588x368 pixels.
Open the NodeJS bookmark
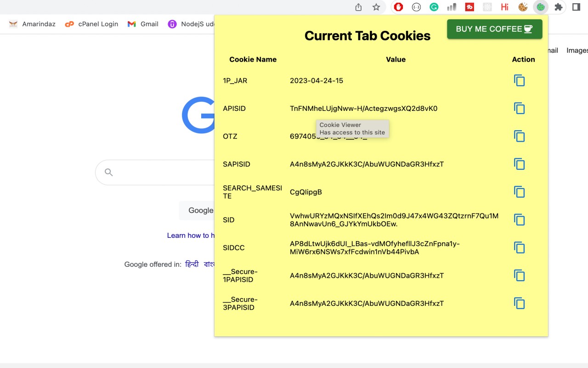pyautogui.click(x=191, y=24)
